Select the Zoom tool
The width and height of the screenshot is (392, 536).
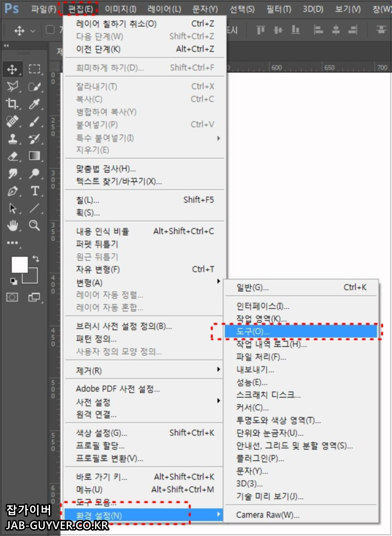(x=35, y=225)
